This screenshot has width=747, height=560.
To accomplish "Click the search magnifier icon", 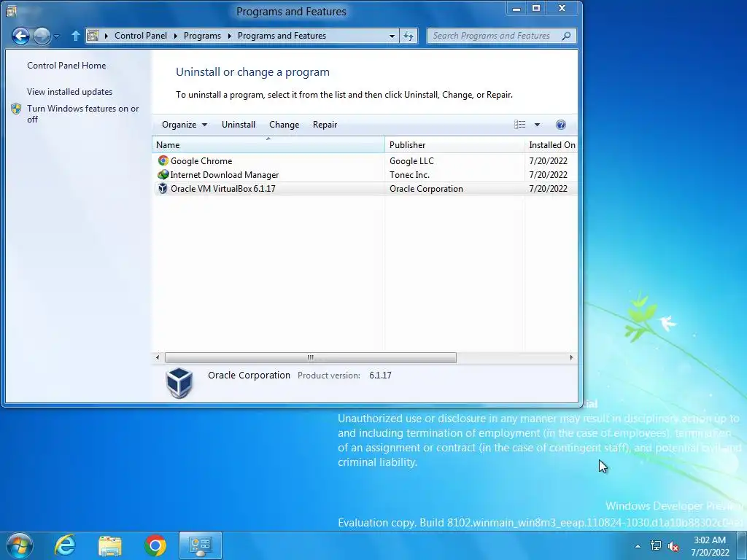I will pos(566,36).
